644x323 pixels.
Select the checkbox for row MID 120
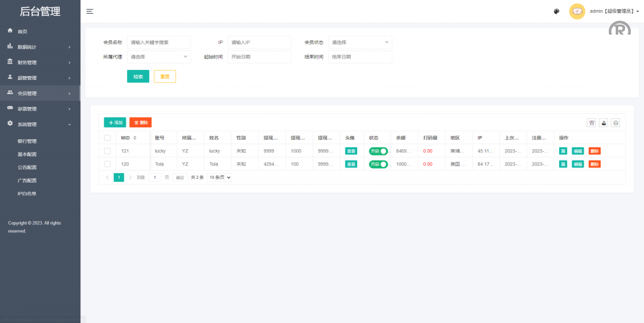point(108,164)
